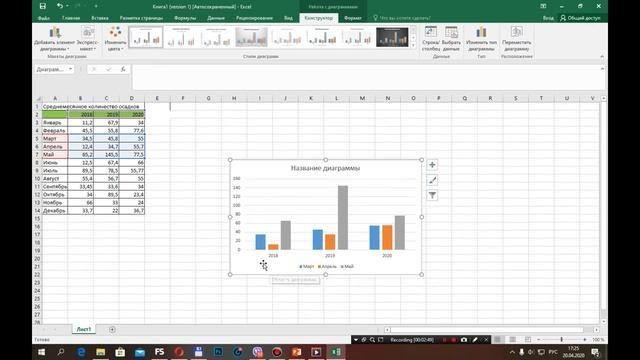640x360 pixels.
Task: Click the Insert Function fx icon
Action: (x=123, y=69)
